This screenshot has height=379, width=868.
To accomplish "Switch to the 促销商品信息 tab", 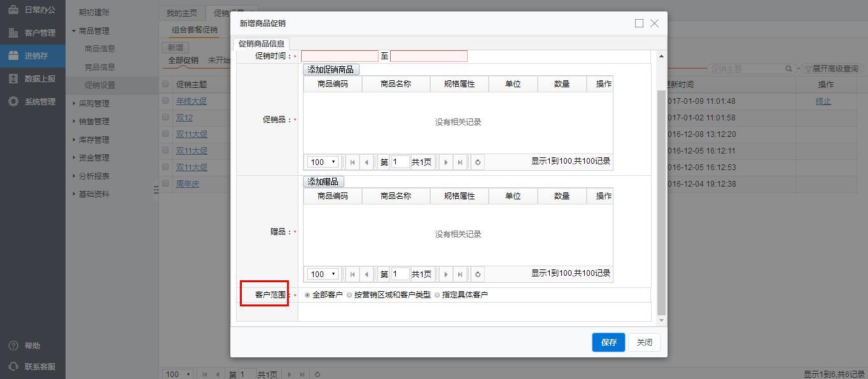I will [x=262, y=44].
